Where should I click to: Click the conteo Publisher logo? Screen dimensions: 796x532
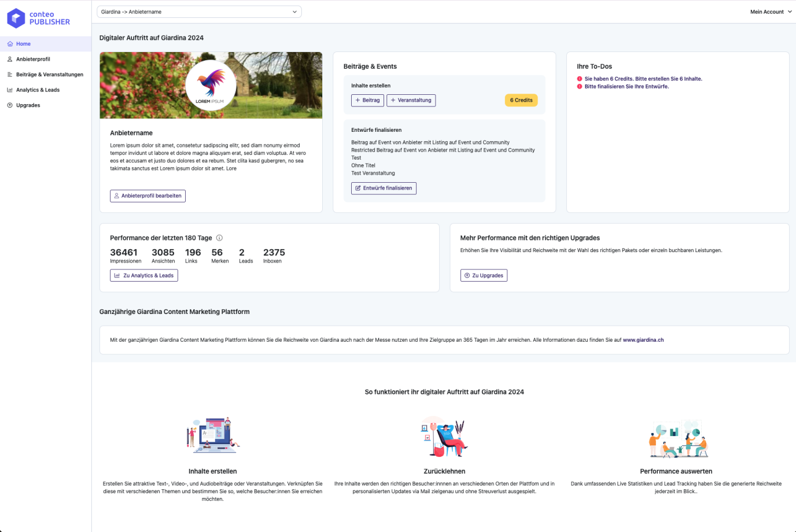click(39, 18)
